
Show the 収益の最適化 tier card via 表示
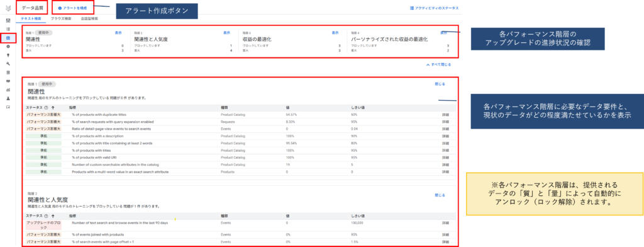pos(335,33)
